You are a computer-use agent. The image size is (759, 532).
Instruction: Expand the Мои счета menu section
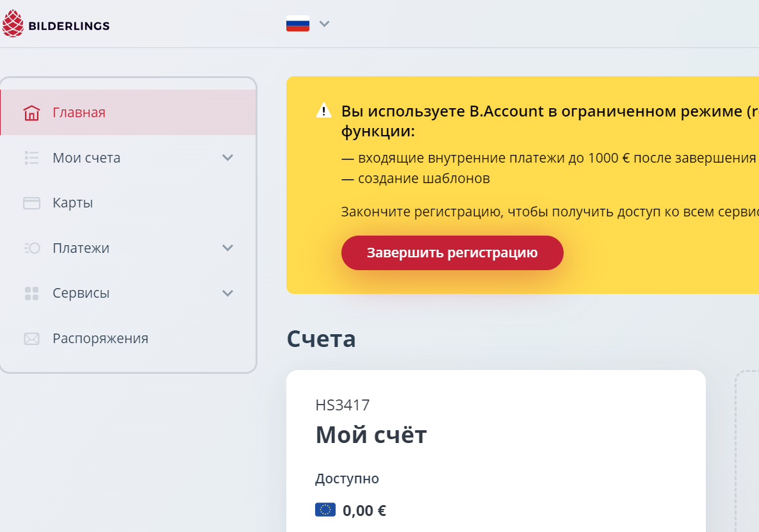pos(227,157)
